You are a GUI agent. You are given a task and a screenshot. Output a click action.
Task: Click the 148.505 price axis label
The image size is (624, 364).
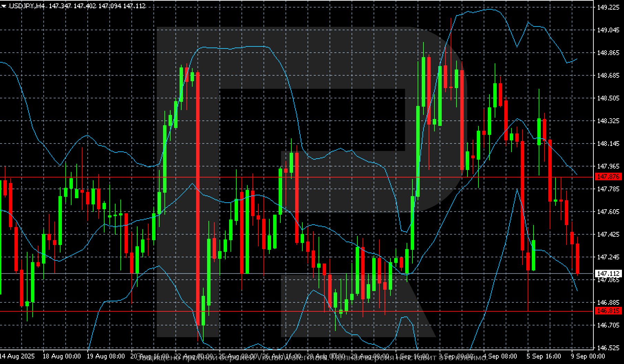click(x=608, y=98)
